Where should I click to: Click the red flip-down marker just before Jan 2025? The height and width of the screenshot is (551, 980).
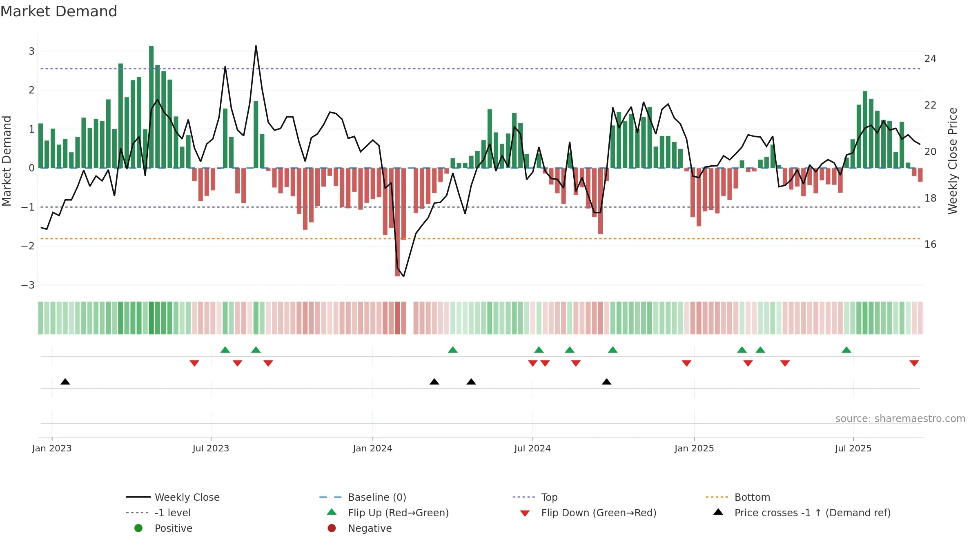point(686,363)
